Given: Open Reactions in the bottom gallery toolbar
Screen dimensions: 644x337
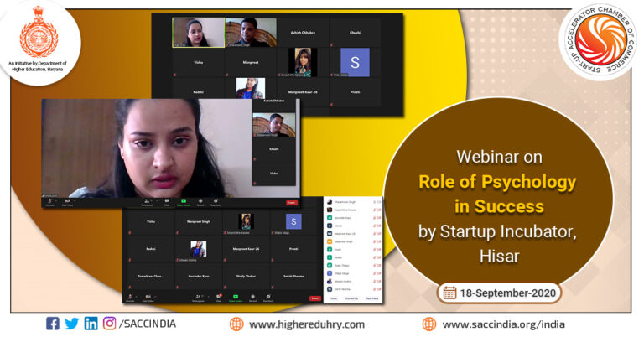Looking at the screenshot, I should point(268,298).
